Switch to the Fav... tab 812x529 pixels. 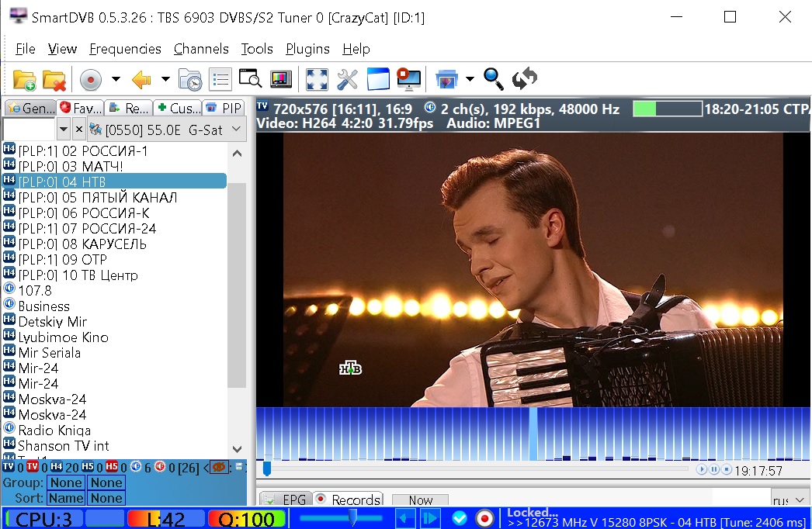80,108
